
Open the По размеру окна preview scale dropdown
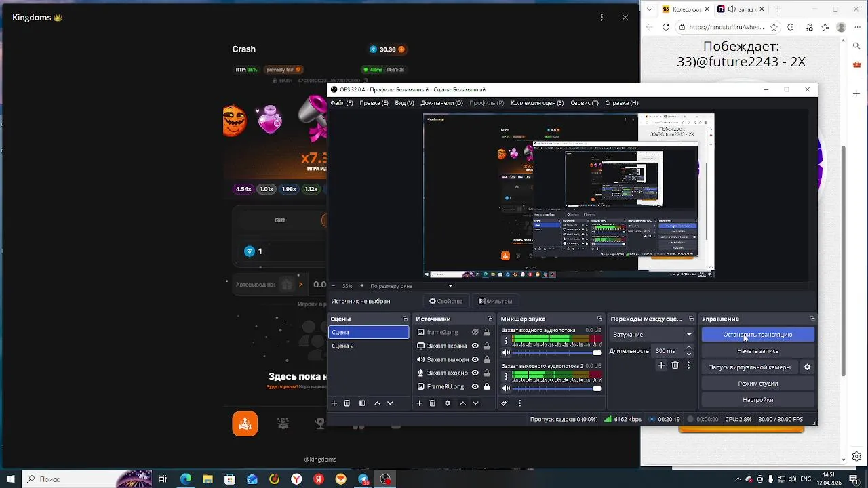click(412, 286)
